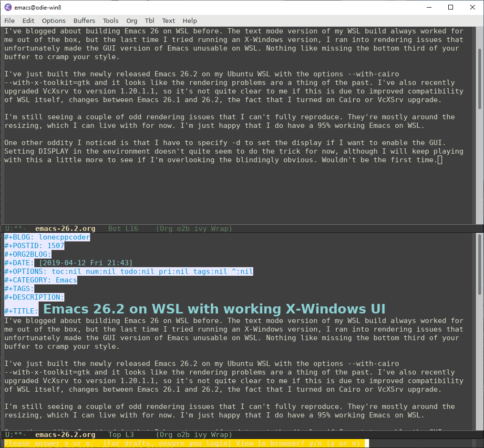Click the "#+TITLE:" keyword
484x448 pixels.
(x=21, y=311)
